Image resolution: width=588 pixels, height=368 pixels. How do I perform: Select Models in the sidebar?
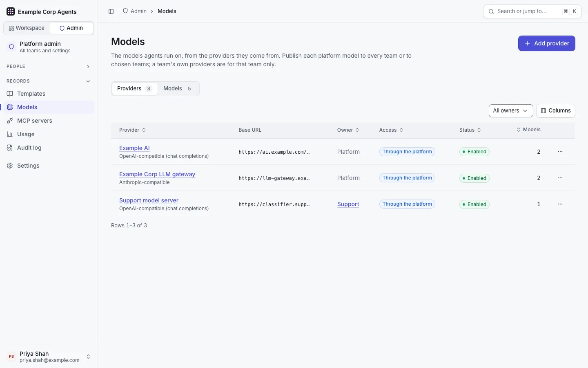49,107
